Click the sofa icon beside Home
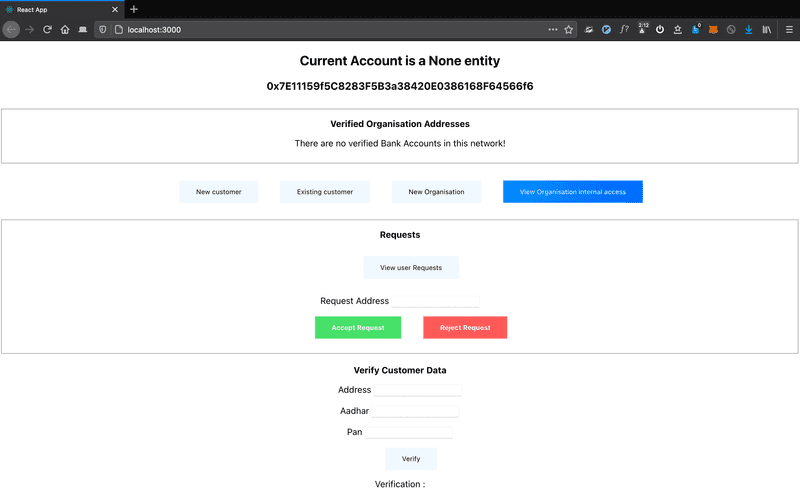This screenshot has height=500, width=800. [x=83, y=30]
